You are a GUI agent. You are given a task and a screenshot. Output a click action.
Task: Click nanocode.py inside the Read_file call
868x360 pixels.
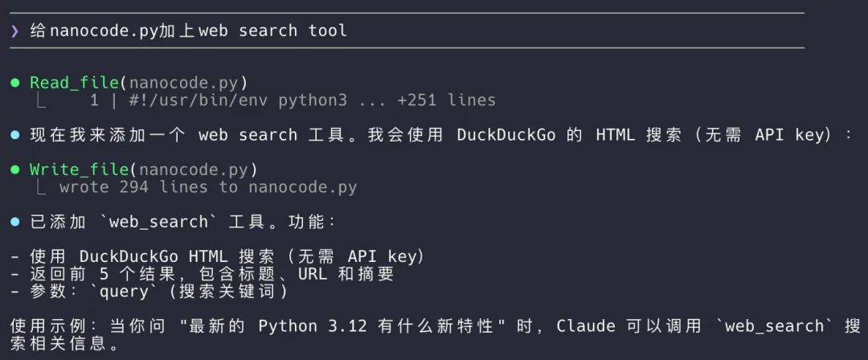188,83
